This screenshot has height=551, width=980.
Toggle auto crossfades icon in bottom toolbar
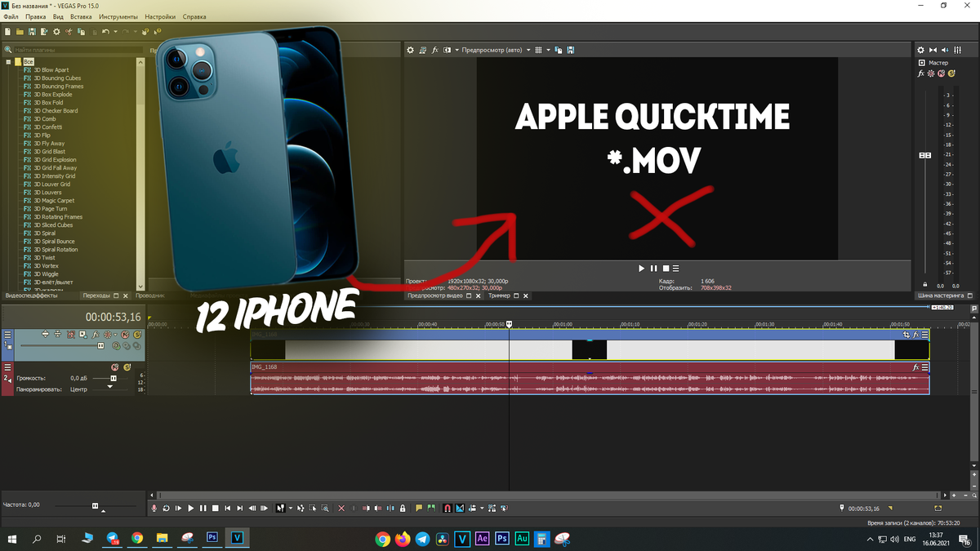pos(460,508)
